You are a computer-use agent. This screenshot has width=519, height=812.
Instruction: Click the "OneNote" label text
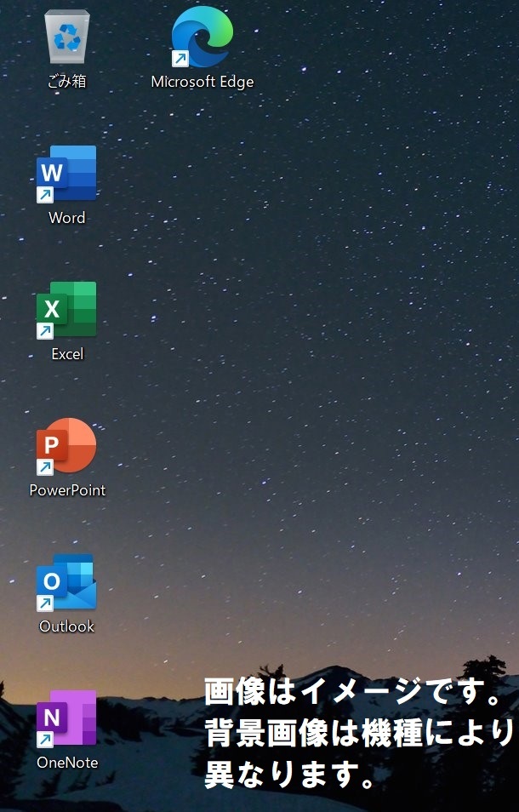[x=67, y=763]
